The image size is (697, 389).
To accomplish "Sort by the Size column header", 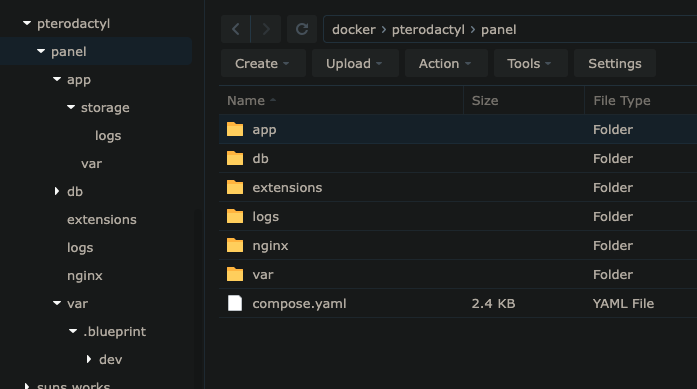I will point(524,100).
